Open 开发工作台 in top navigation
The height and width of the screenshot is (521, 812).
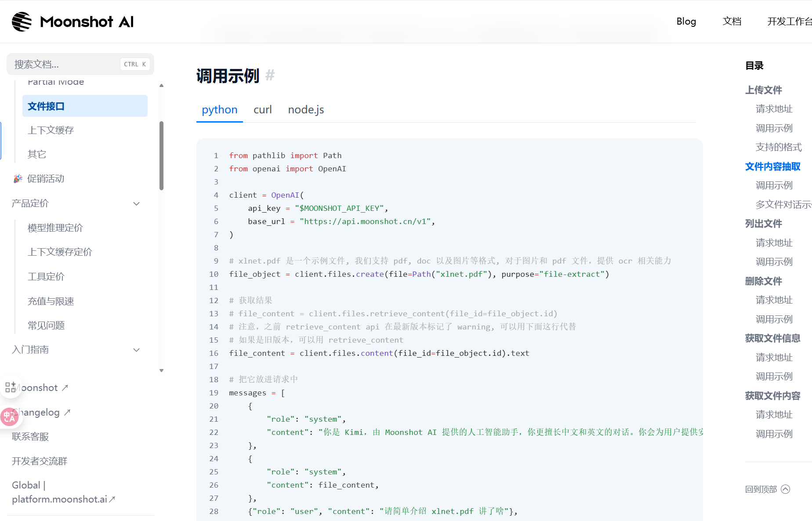pos(790,21)
